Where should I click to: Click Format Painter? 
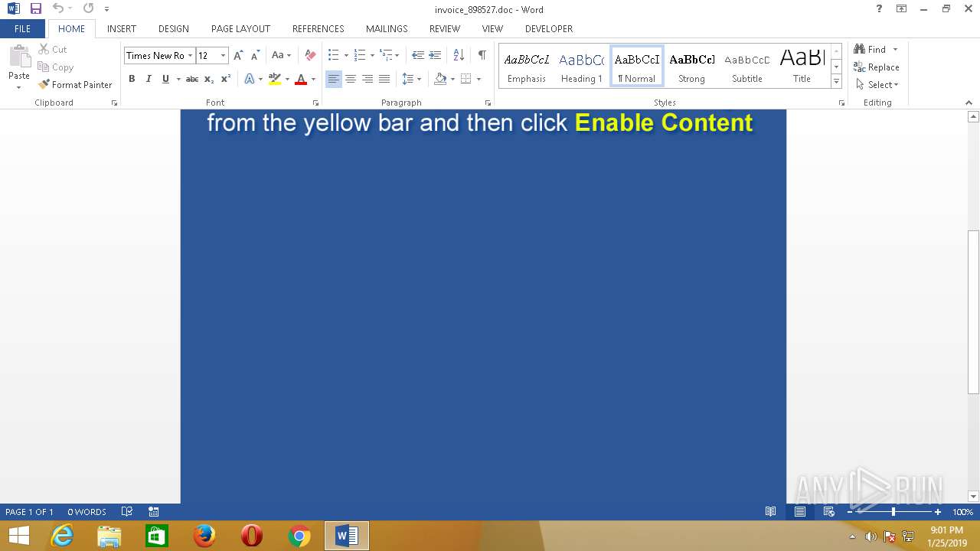[x=75, y=85]
